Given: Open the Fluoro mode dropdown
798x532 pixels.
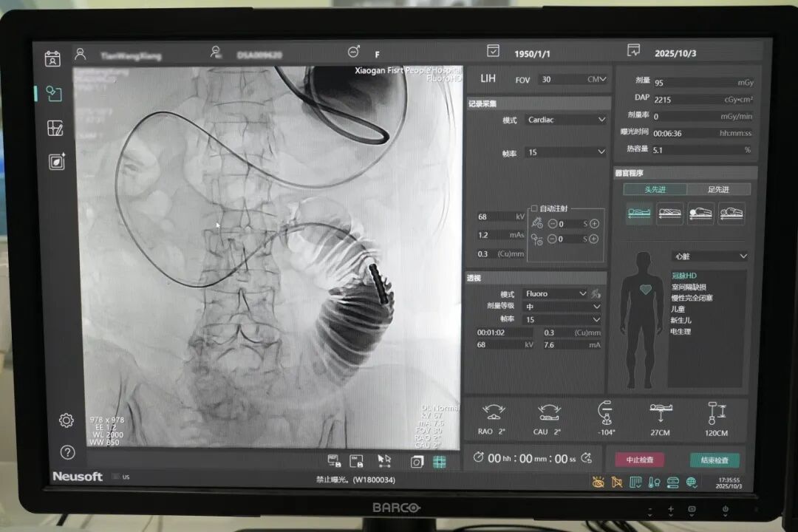Looking at the screenshot, I should click(x=556, y=293).
